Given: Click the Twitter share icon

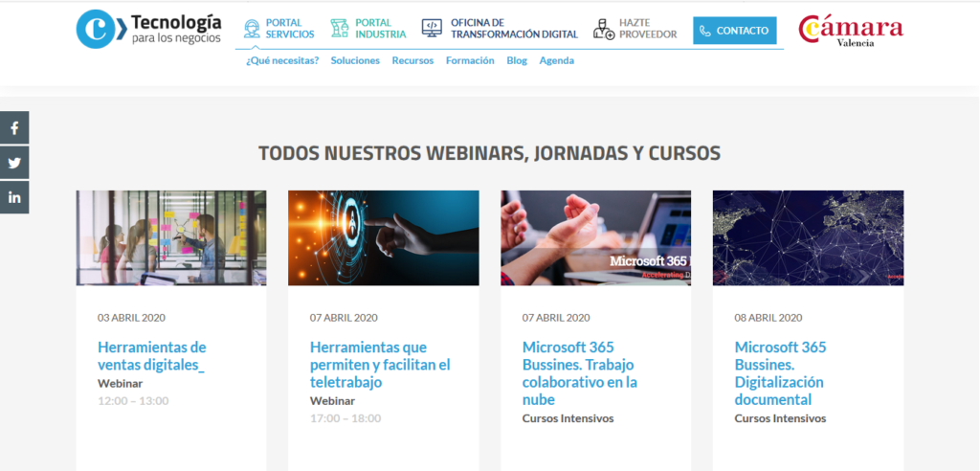Looking at the screenshot, I should [x=14, y=163].
